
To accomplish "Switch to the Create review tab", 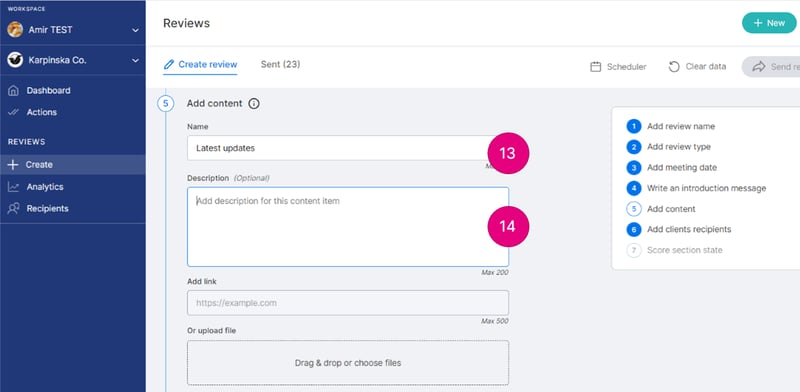I will pyautogui.click(x=200, y=65).
